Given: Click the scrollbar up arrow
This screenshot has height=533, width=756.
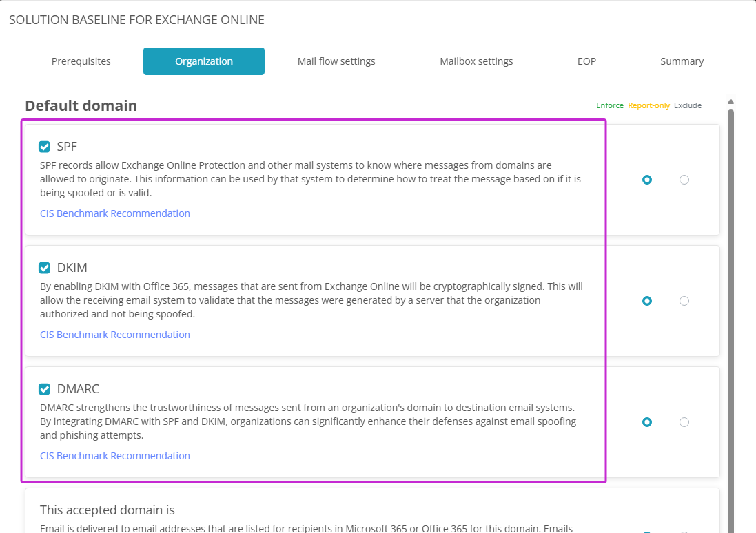Looking at the screenshot, I should coord(731,103).
